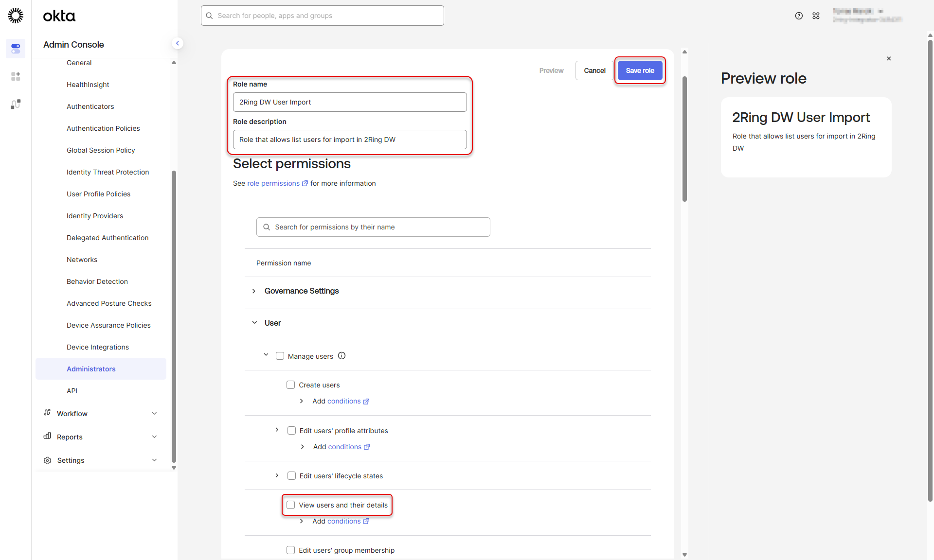
Task: Collapse the sidebar with the chevron button
Action: [x=178, y=43]
